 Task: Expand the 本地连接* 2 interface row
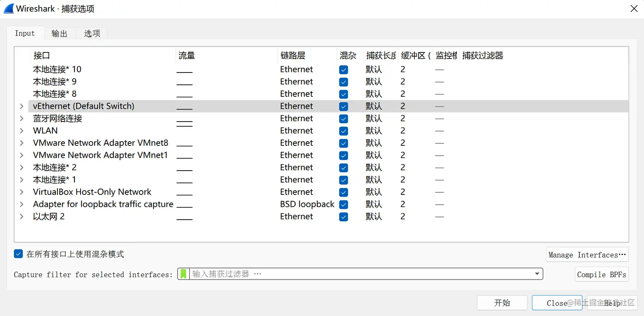[x=22, y=168]
